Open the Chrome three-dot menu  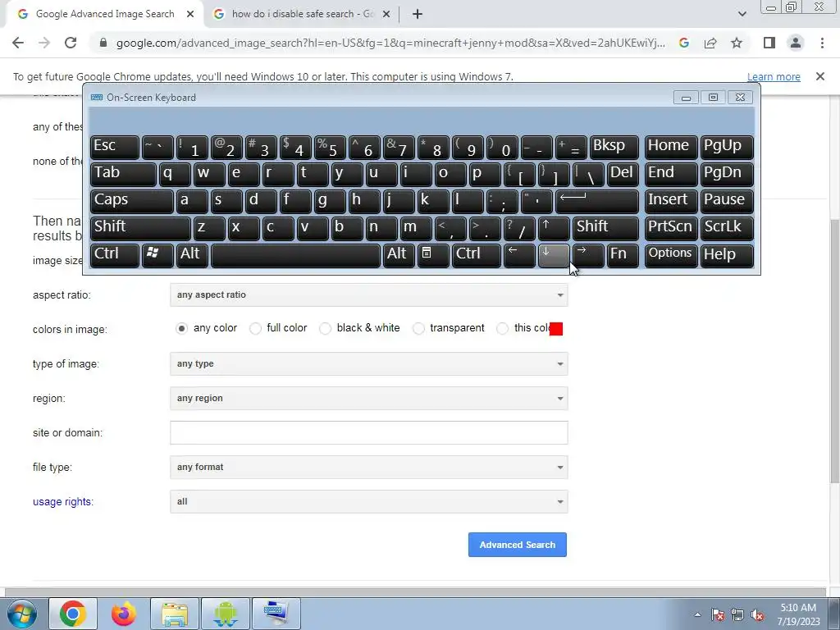click(822, 43)
